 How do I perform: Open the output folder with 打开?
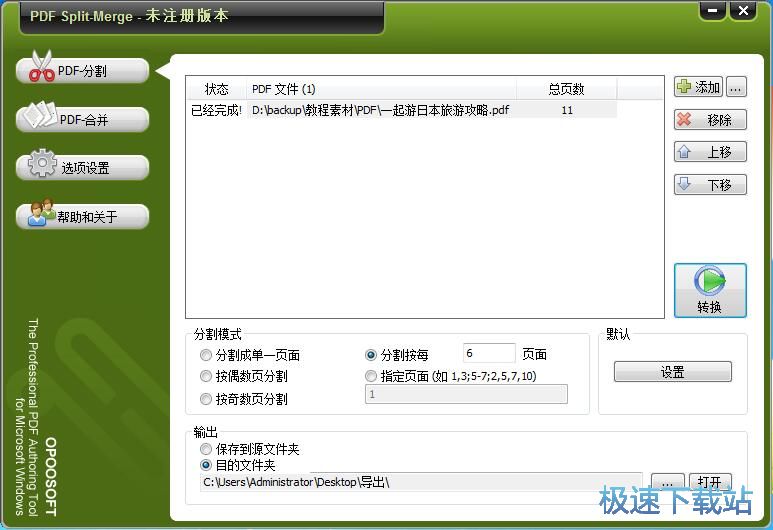tap(710, 481)
